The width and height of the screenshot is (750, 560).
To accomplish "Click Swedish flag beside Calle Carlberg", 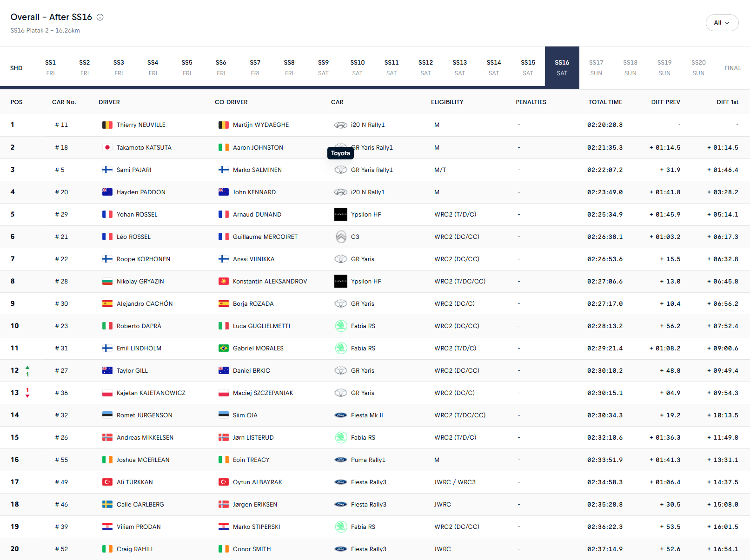I will 107,504.
